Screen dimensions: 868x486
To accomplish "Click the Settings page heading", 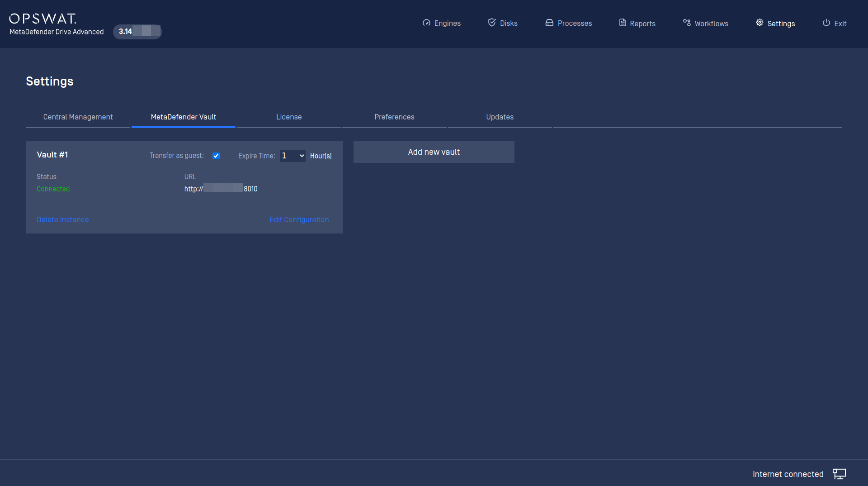I will point(49,81).
